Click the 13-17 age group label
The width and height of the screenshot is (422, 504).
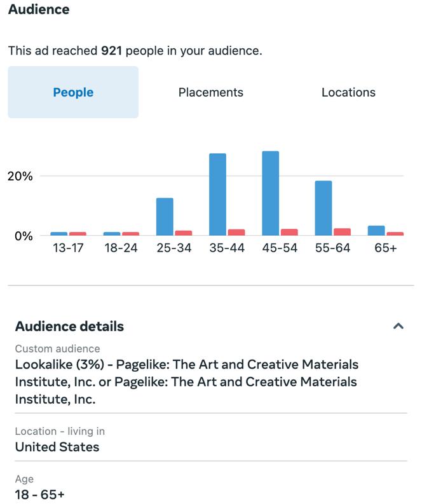pyautogui.click(x=68, y=248)
